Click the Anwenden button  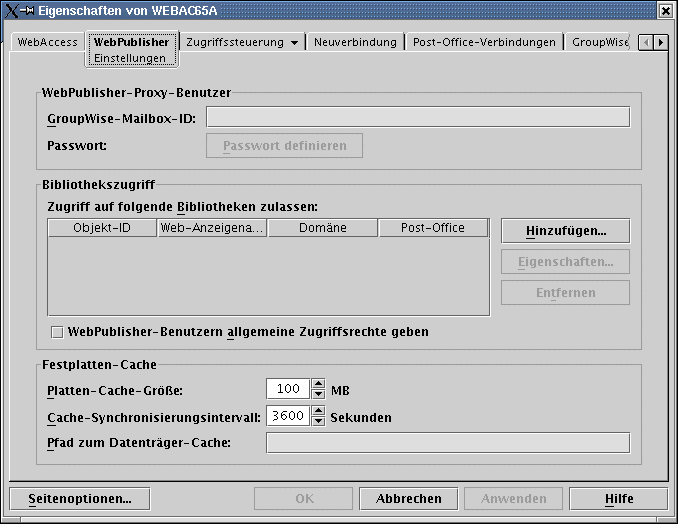click(x=514, y=499)
